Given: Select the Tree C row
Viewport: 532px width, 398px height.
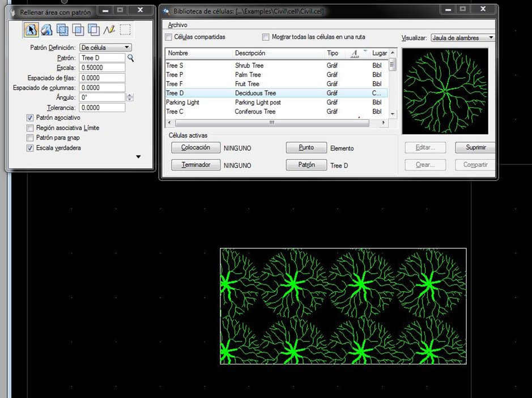Looking at the screenshot, I should coord(276,111).
